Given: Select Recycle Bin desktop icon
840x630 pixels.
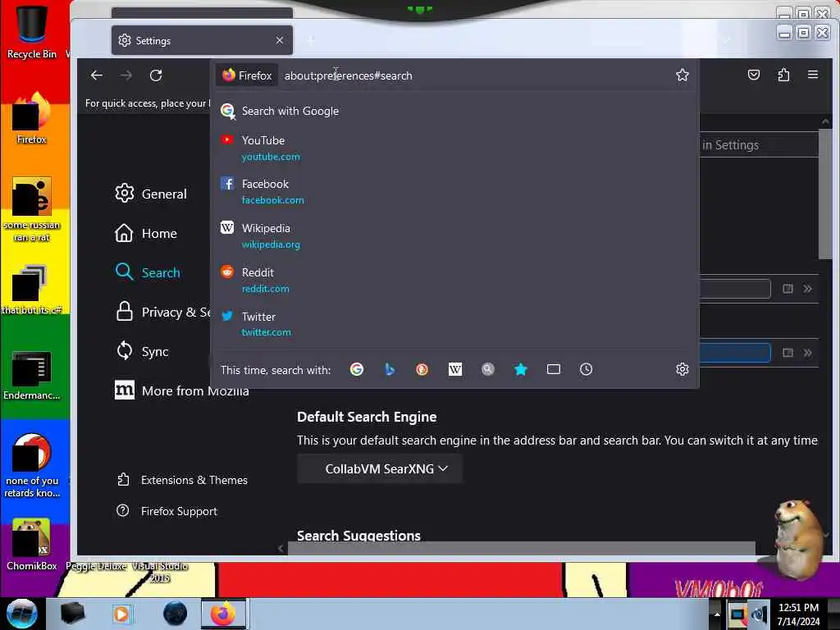Looking at the screenshot, I should click(32, 30).
